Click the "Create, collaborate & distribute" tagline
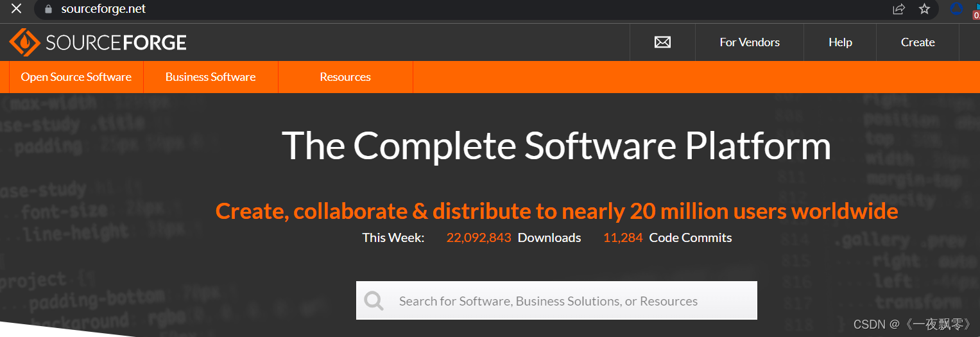Image resolution: width=980 pixels, height=337 pixels. tap(556, 211)
